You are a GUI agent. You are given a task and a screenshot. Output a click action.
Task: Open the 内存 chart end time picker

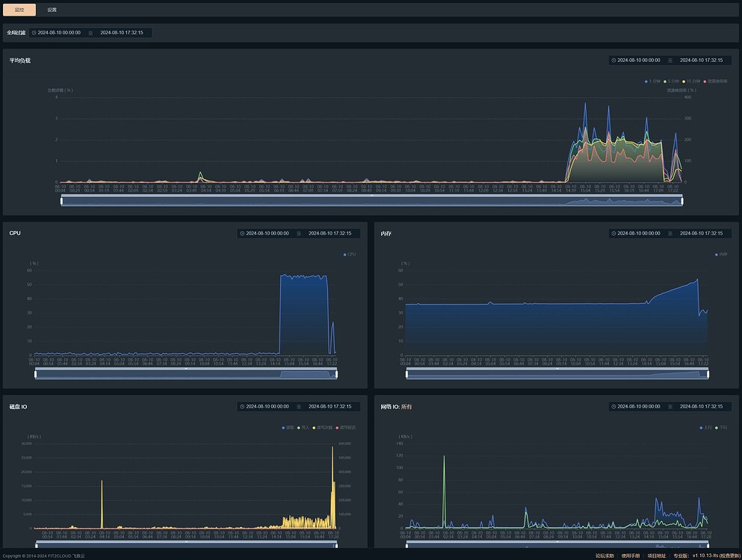pos(702,233)
